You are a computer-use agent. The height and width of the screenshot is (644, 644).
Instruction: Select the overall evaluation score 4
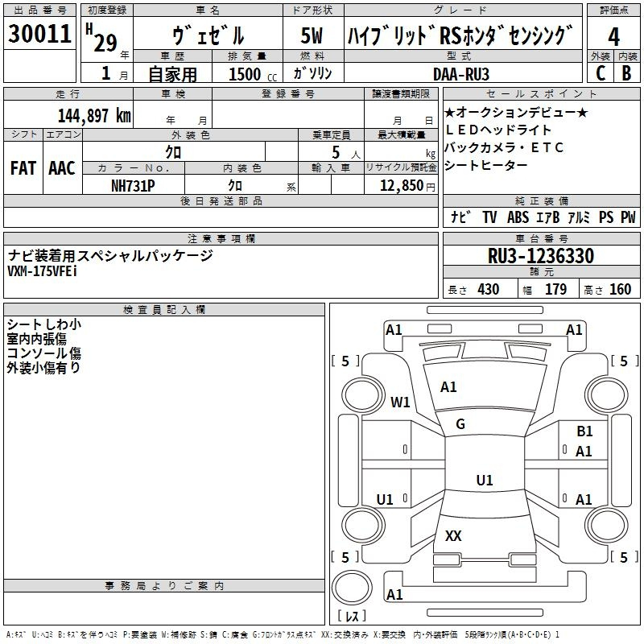click(613, 36)
